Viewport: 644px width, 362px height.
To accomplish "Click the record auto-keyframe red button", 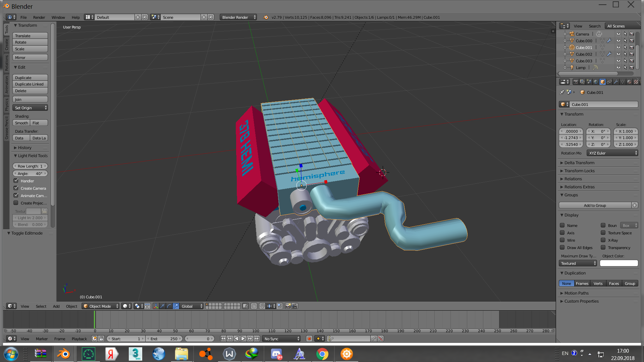I will pos(309,339).
